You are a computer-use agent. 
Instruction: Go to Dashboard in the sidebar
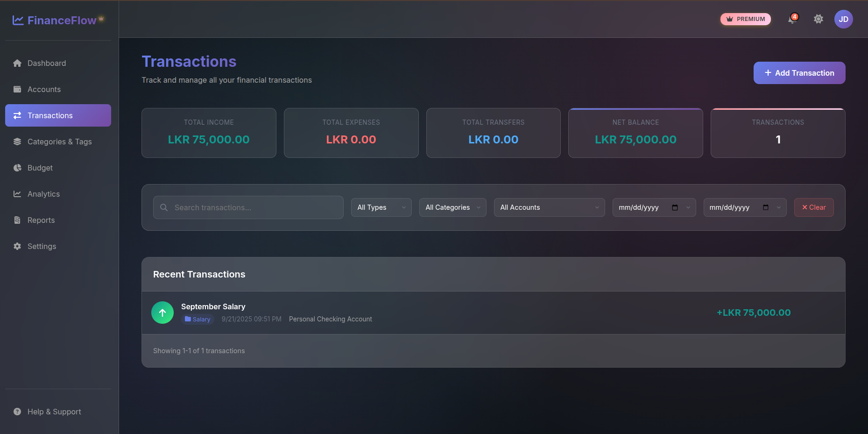click(x=47, y=63)
